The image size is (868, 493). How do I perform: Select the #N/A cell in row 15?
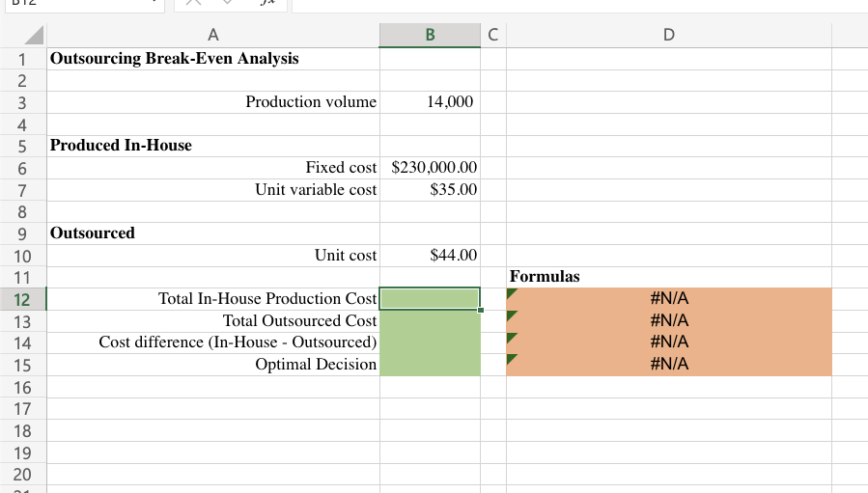[669, 366]
